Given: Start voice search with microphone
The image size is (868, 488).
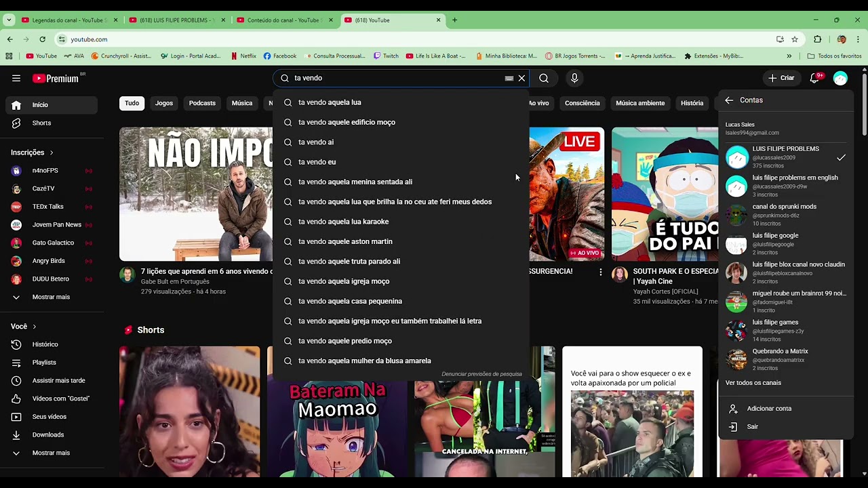Looking at the screenshot, I should (x=574, y=78).
